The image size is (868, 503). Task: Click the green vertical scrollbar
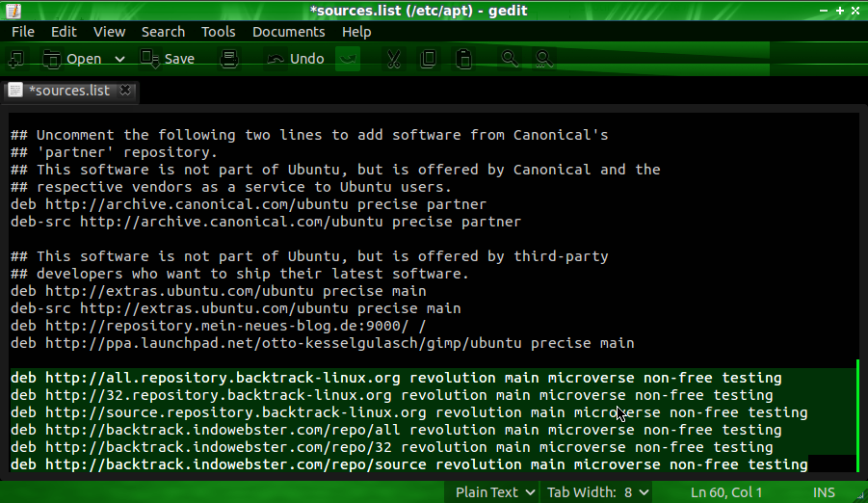click(x=857, y=415)
